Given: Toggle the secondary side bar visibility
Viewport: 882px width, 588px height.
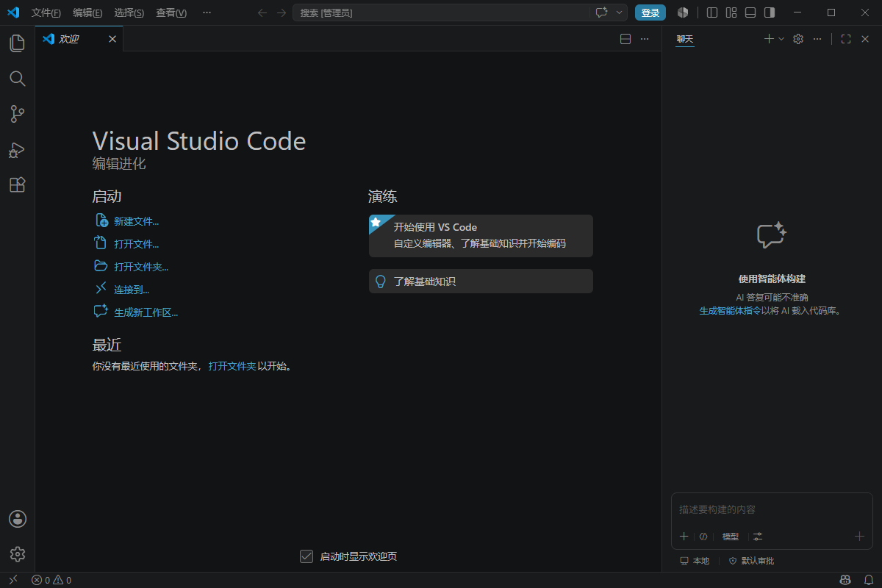Looking at the screenshot, I should coord(770,12).
